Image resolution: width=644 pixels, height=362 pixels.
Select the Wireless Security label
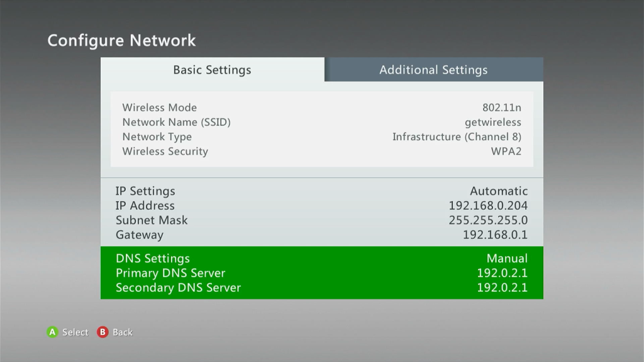(x=165, y=151)
